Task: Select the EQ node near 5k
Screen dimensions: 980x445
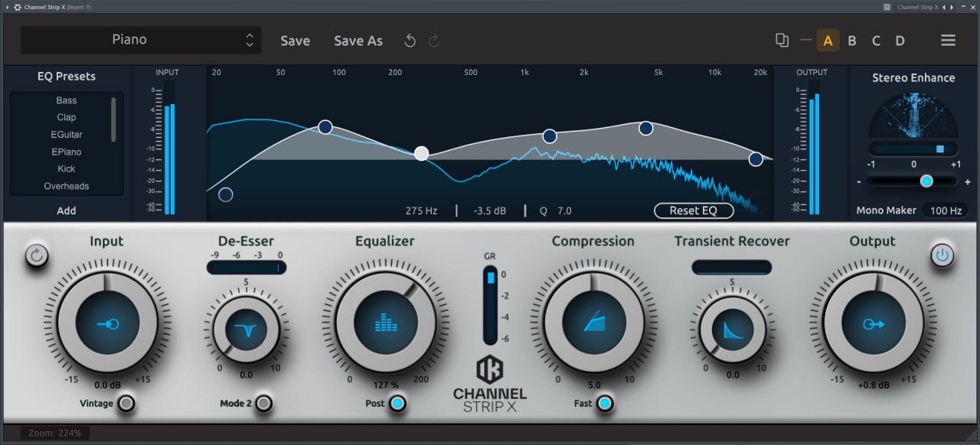Action: 645,128
